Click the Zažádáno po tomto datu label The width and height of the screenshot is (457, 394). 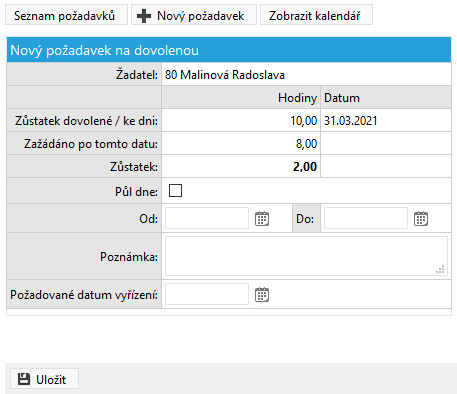coord(91,144)
